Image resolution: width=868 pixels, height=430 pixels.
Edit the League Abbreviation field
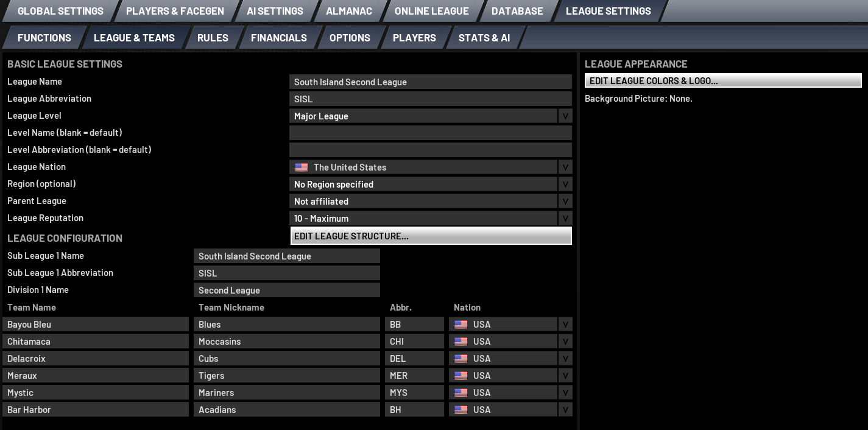tap(431, 99)
